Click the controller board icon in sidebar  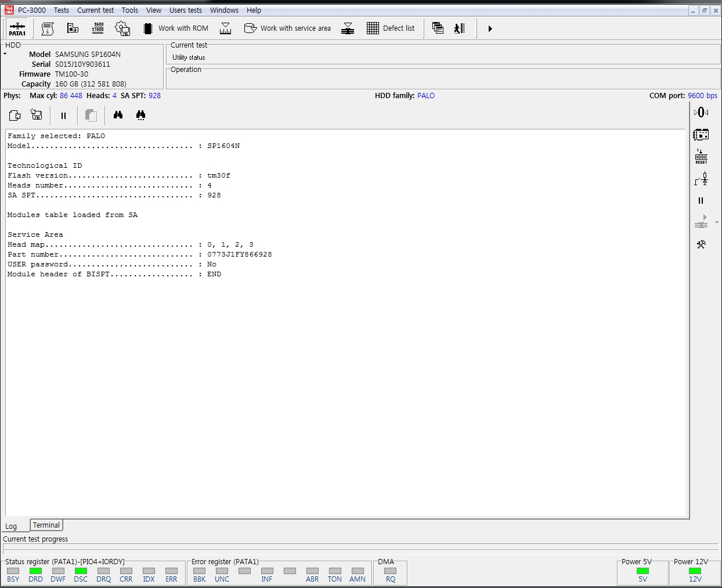(x=701, y=135)
